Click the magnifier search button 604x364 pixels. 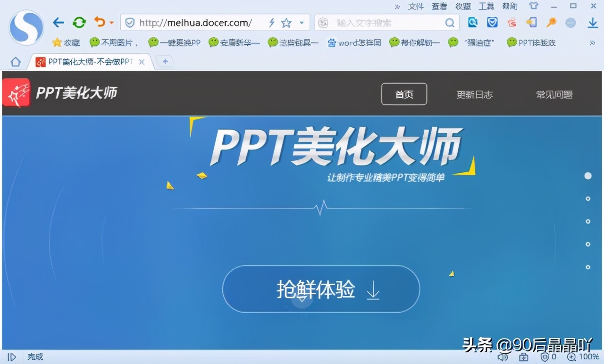(x=450, y=23)
